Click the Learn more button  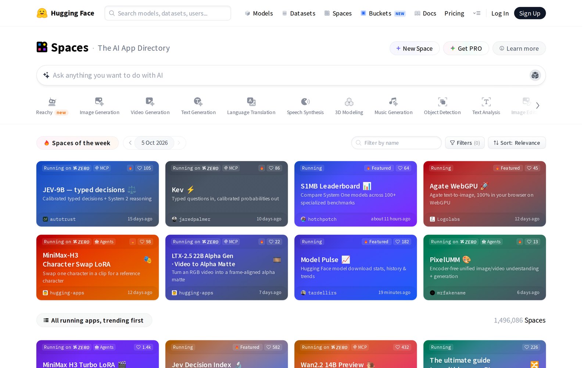tap(519, 48)
